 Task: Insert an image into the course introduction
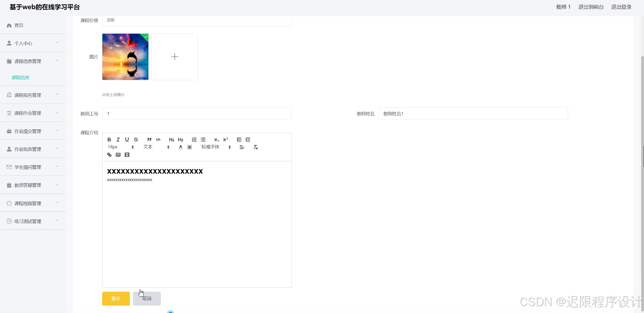click(x=118, y=155)
